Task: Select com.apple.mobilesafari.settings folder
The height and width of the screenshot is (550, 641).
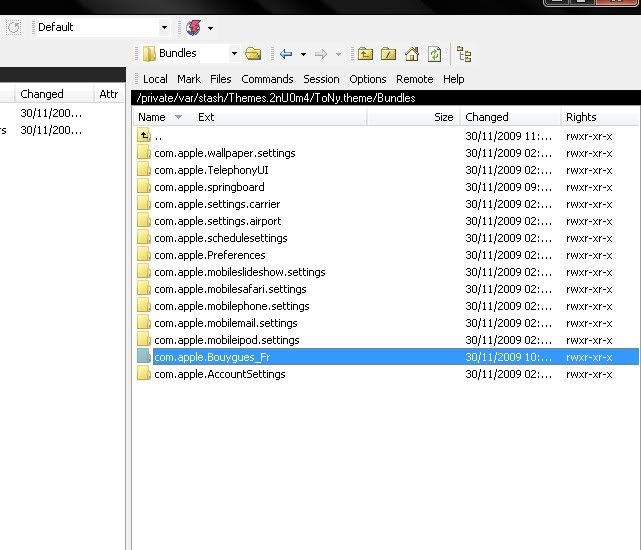Action: [x=230, y=289]
